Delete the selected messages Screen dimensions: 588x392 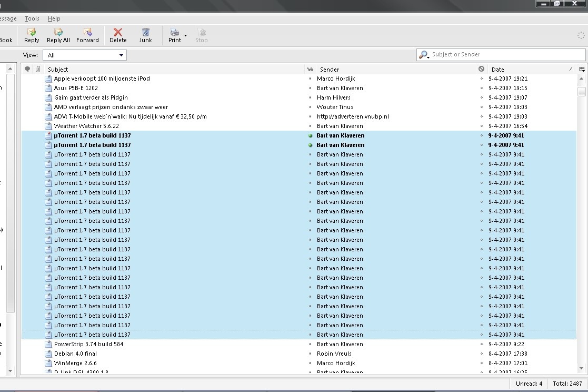[118, 35]
